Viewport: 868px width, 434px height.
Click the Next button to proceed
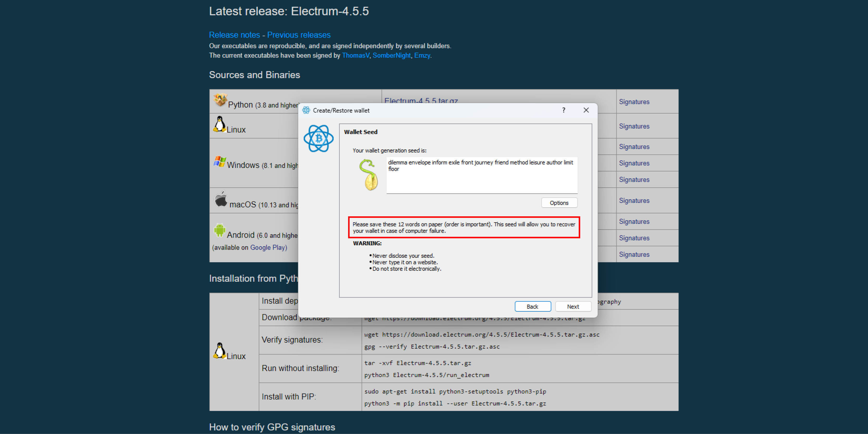[573, 306]
